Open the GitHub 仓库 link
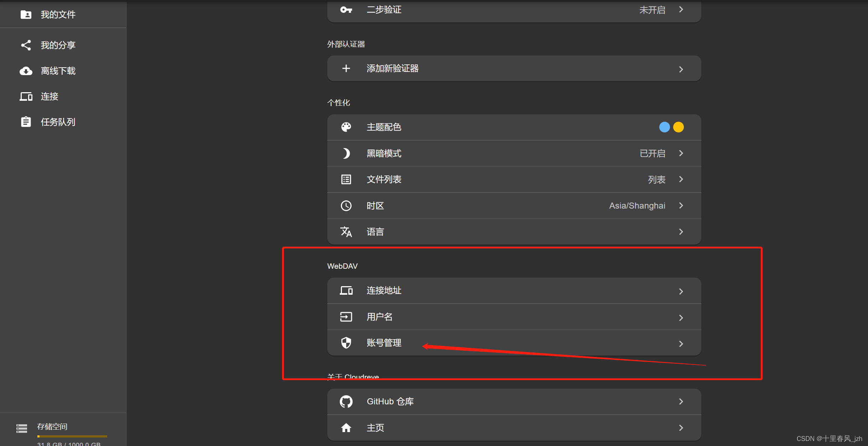The width and height of the screenshot is (868, 446). pyautogui.click(x=514, y=402)
